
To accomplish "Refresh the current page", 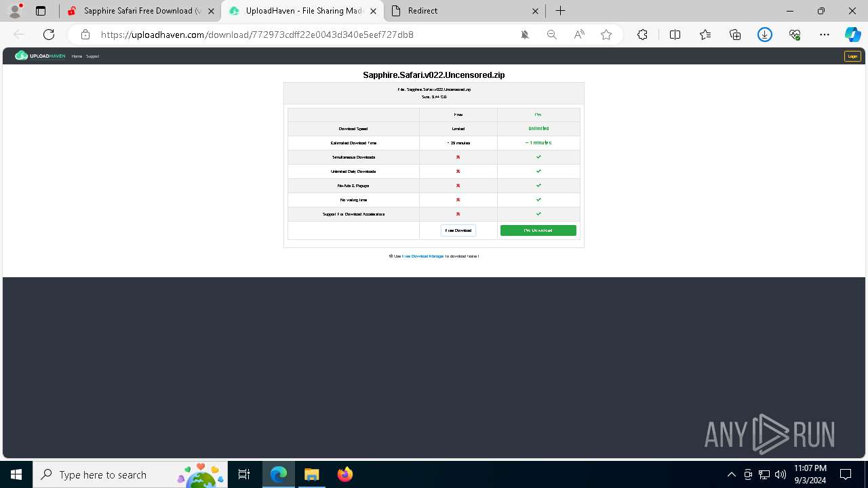I will point(49,35).
